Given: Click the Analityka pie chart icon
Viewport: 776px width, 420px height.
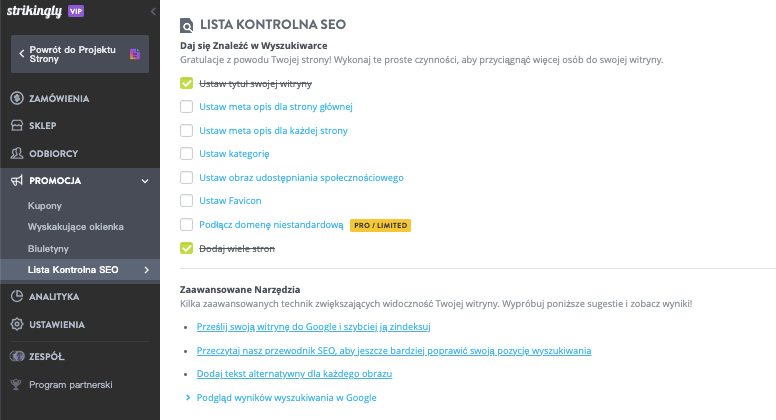Looking at the screenshot, I should (17, 297).
